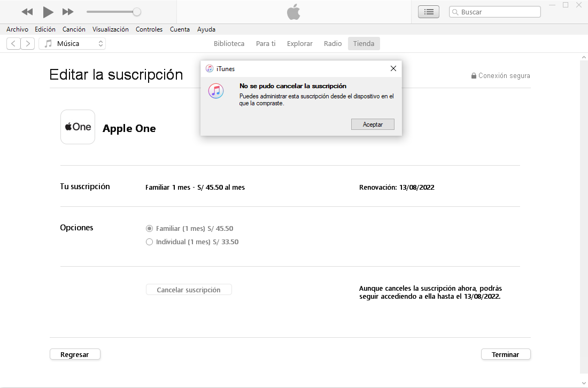The height and width of the screenshot is (388, 588).
Task: Click the Conexión segura text
Action: click(504, 76)
